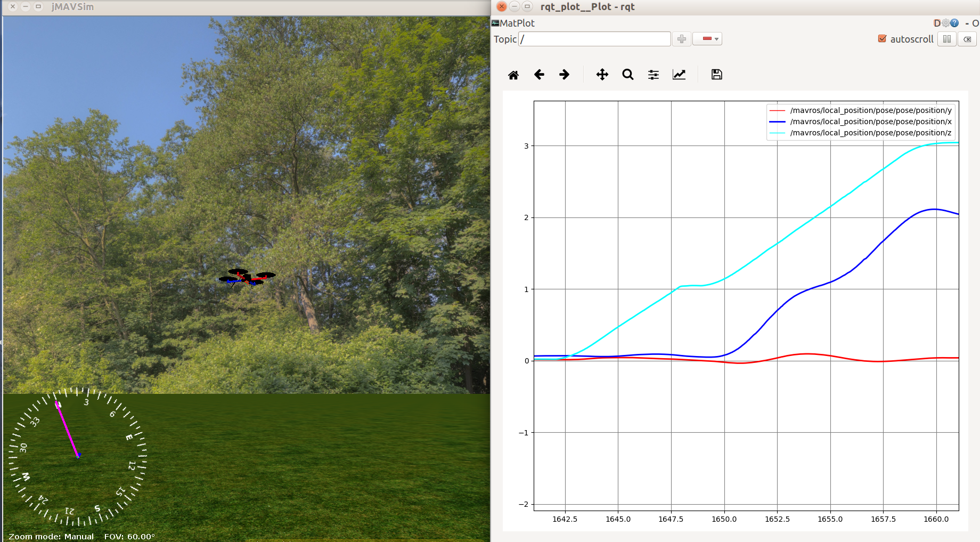Image resolution: width=980 pixels, height=542 pixels.
Task: Open the plugin configuration gear icon
Action: [x=946, y=23]
